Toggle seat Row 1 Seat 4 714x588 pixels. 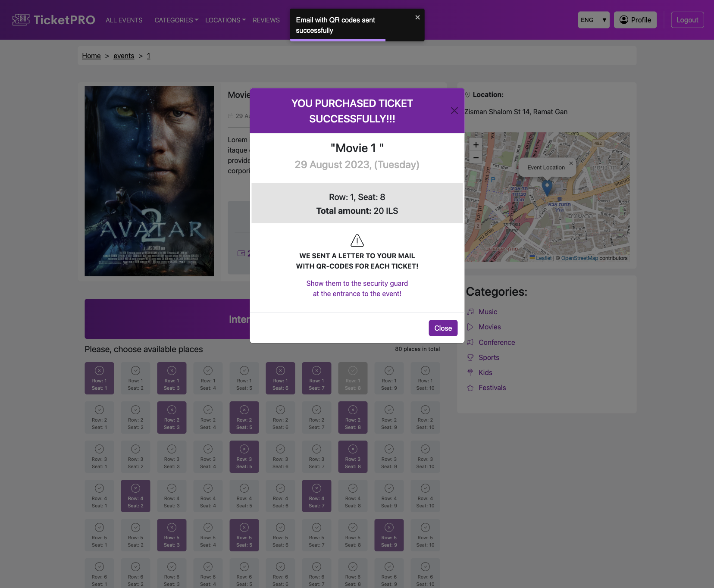[x=208, y=378]
